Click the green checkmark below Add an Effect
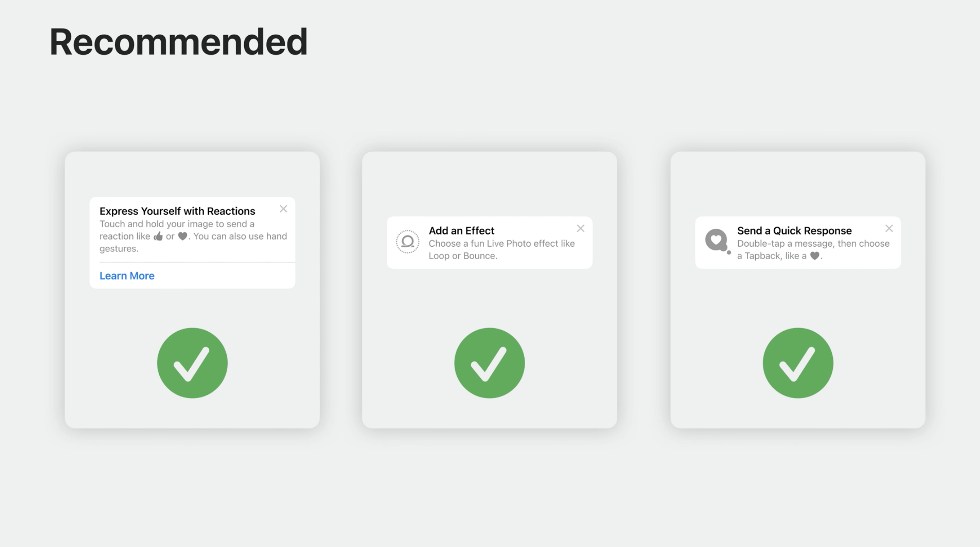This screenshot has width=980, height=547. [x=489, y=363]
